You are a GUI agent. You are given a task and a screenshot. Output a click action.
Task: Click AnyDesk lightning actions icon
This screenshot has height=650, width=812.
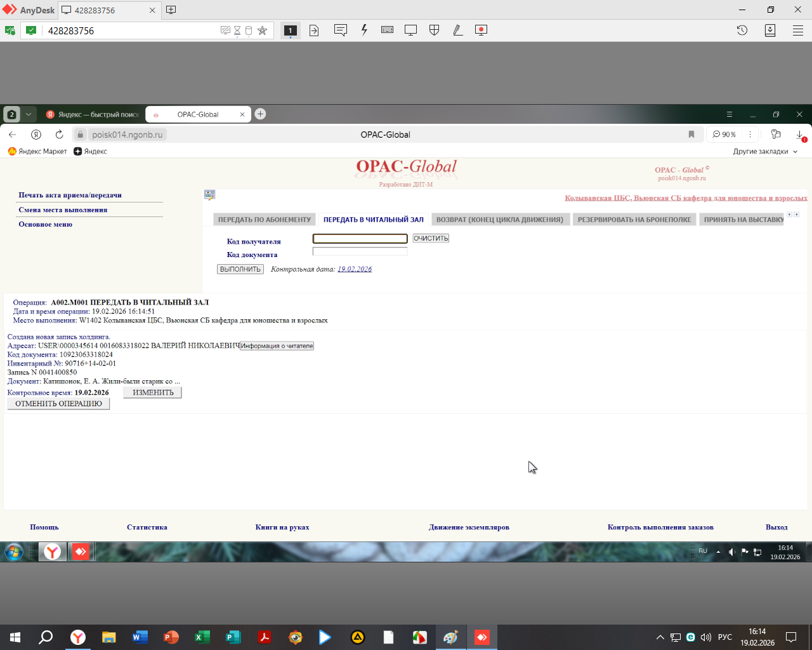[364, 30]
